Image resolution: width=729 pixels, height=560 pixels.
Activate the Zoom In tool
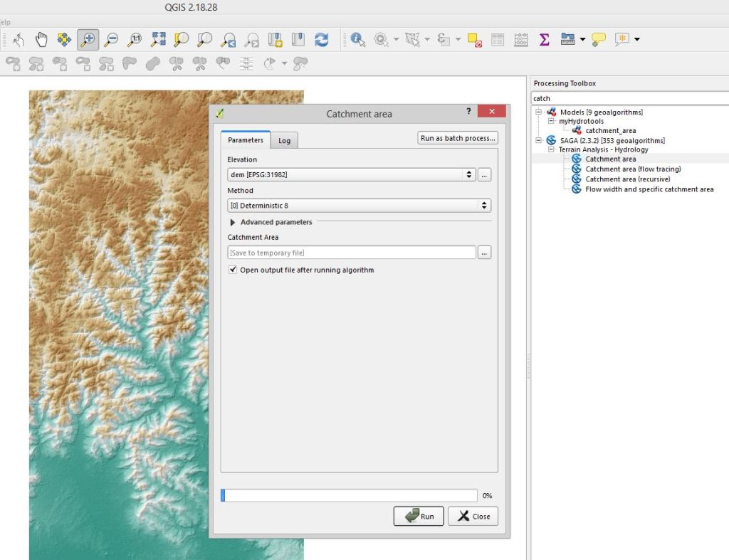click(88, 40)
